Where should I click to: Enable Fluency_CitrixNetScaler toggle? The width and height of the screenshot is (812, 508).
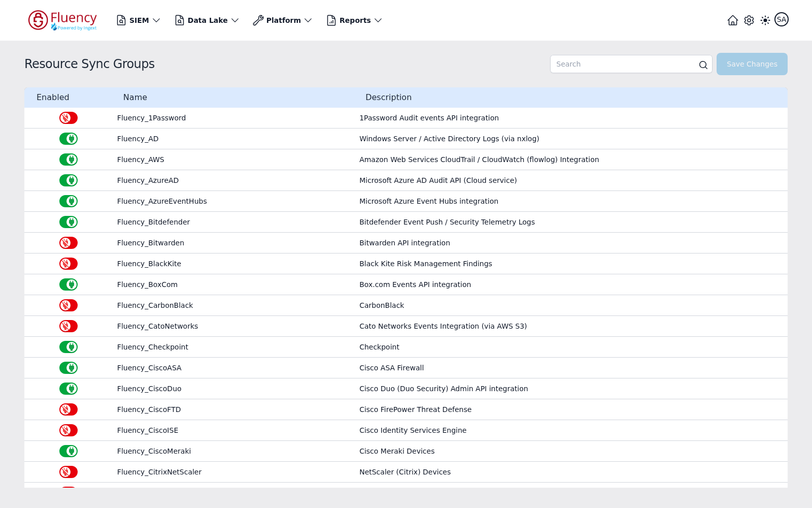click(69, 472)
